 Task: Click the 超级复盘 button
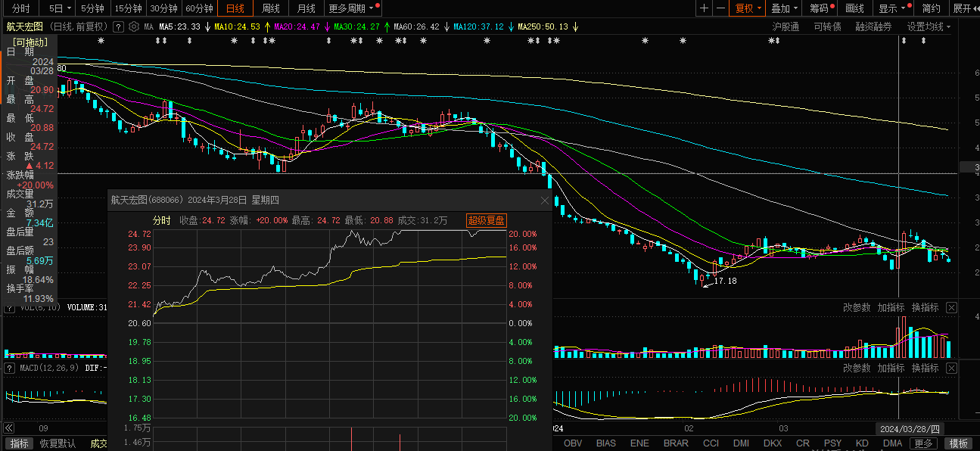click(486, 220)
